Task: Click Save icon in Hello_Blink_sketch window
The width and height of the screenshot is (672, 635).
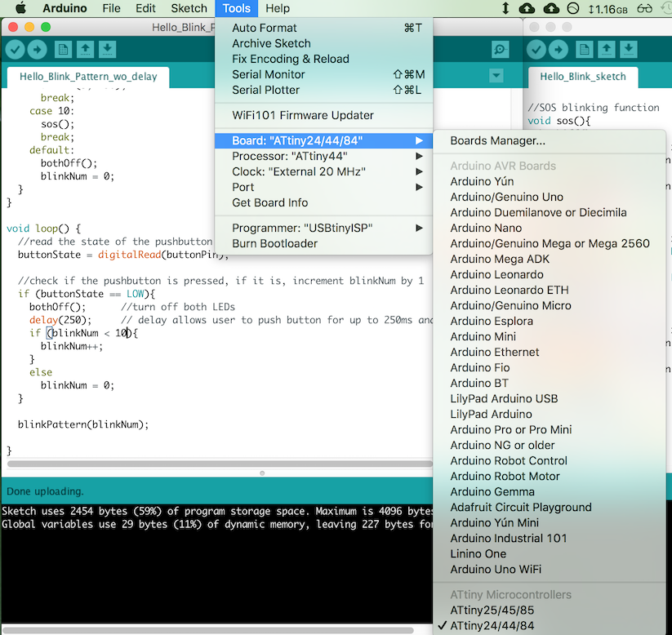Action: click(629, 50)
